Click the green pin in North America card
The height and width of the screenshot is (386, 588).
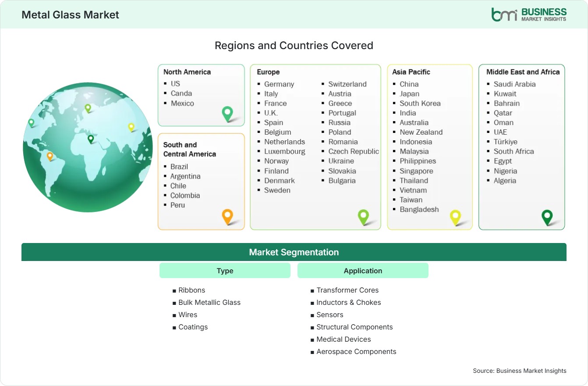pos(227,114)
